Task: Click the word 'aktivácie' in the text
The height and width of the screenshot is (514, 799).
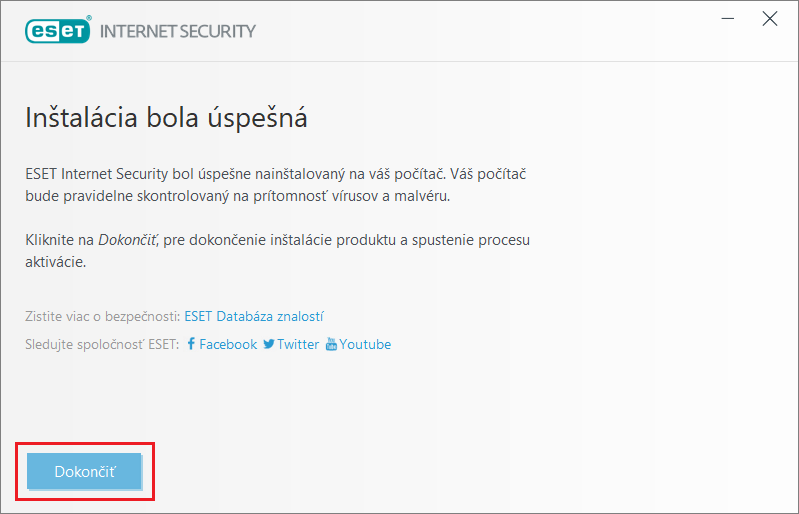Action: 55,262
